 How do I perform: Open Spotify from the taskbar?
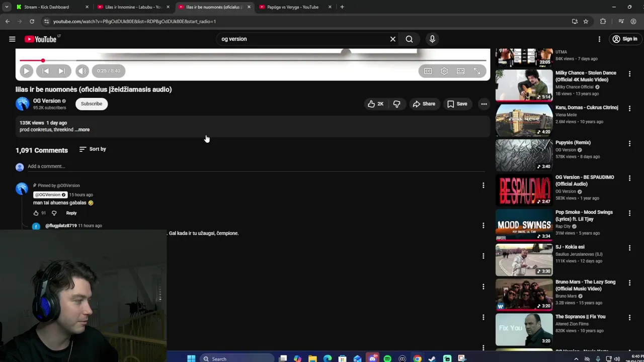pyautogui.click(x=387, y=358)
